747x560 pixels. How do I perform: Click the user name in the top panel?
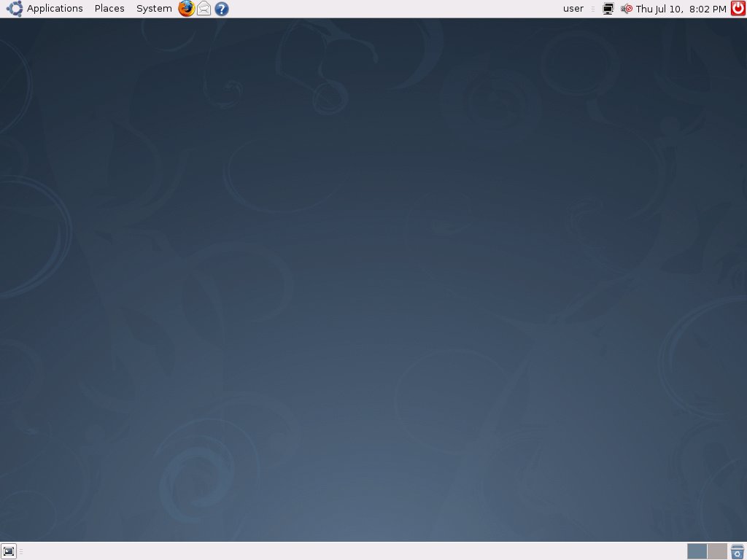click(x=573, y=9)
